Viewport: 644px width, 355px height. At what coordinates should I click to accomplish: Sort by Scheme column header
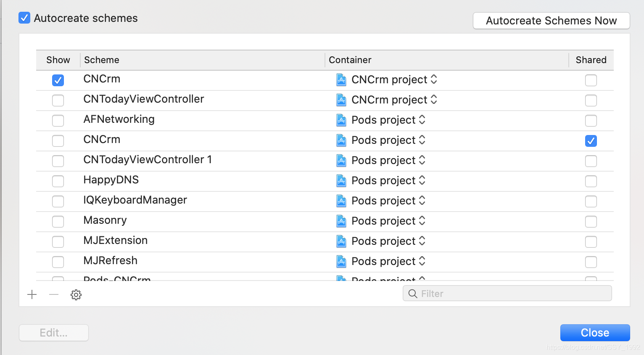tap(202, 60)
